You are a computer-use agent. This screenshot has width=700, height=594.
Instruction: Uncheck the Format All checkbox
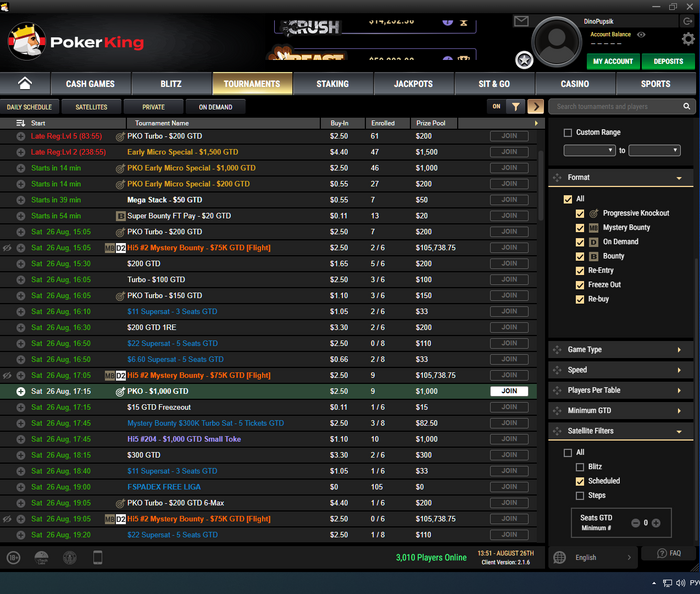pos(568,199)
